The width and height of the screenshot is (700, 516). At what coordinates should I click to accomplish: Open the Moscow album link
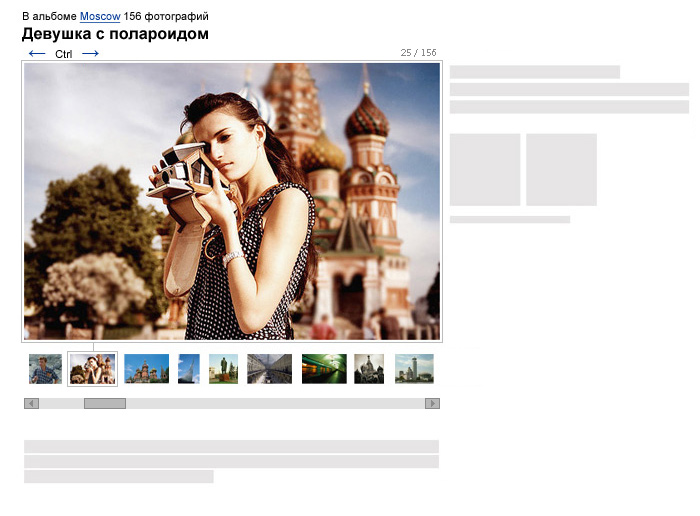point(100,16)
